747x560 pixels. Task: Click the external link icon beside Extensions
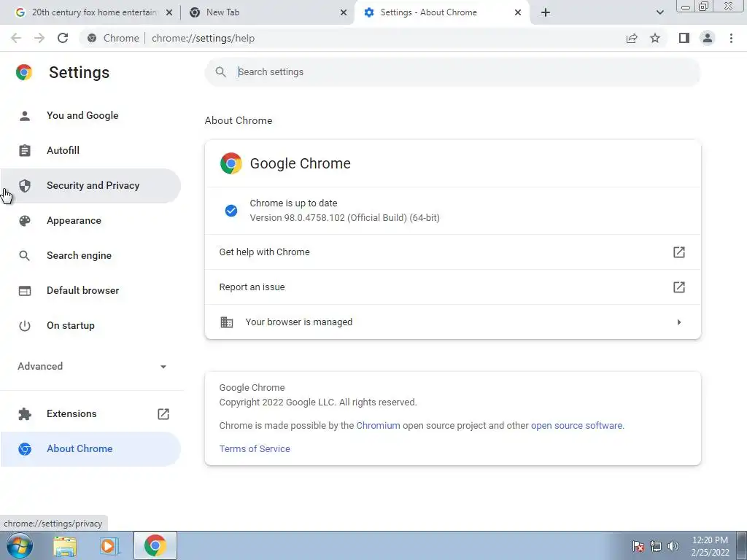[x=163, y=414]
